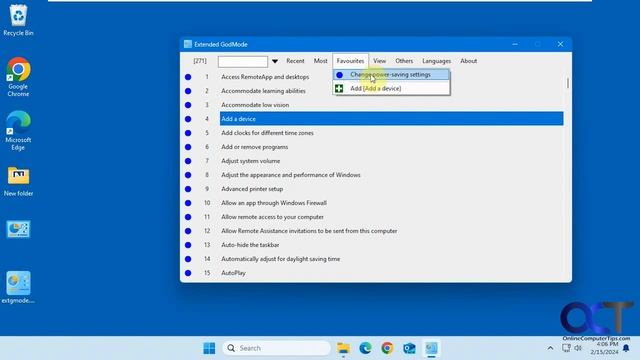Select Accommodate learning abilities
Viewport: 640px width, 360px height.
coord(263,91)
